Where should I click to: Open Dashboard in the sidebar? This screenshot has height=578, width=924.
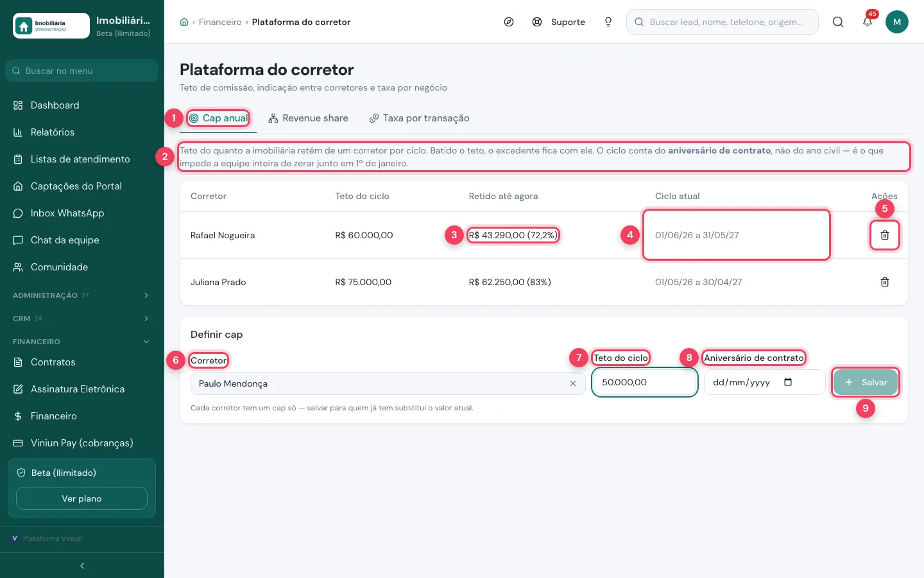[x=82, y=105]
